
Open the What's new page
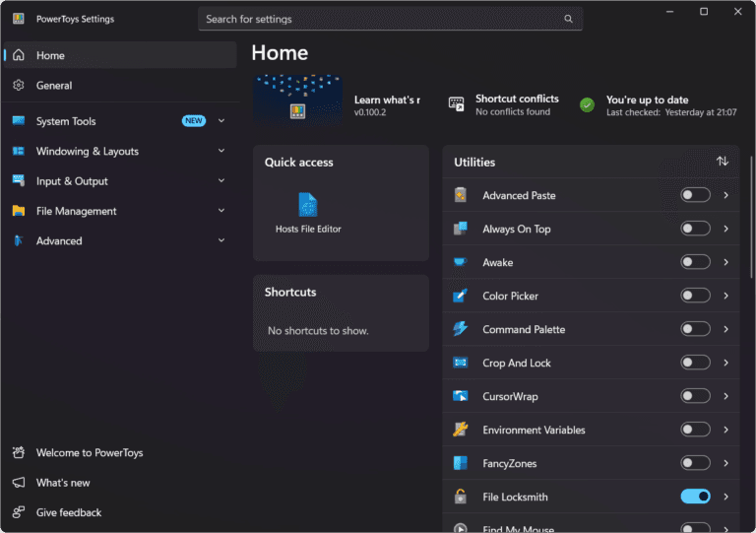coord(119,483)
